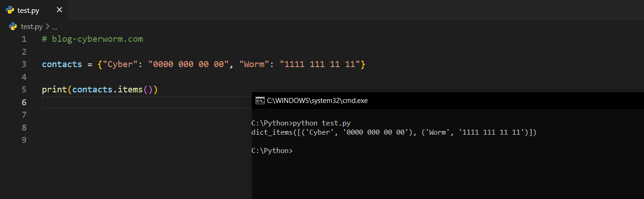Place cursor on empty line 6
The height and width of the screenshot is (199, 644).
138,102
